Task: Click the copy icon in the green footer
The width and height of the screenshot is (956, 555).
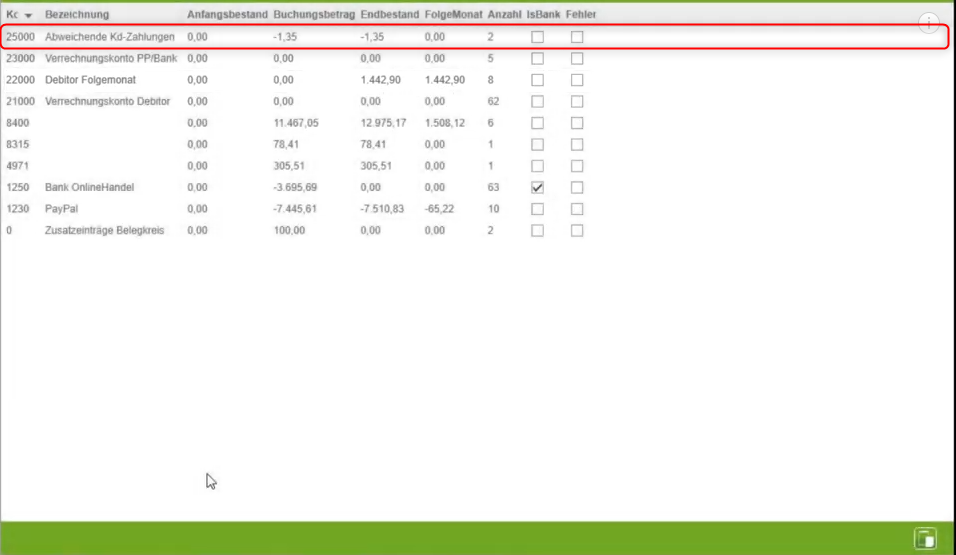Action: (925, 539)
